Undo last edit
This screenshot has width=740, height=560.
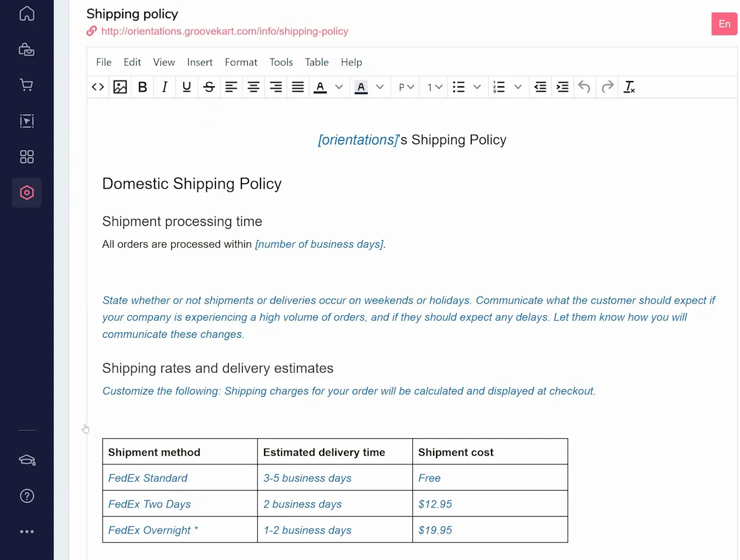click(584, 87)
